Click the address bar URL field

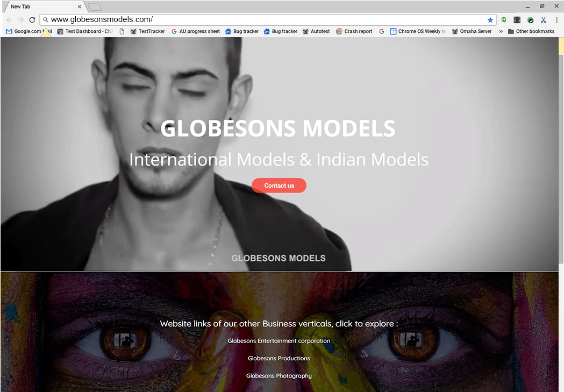[266, 20]
